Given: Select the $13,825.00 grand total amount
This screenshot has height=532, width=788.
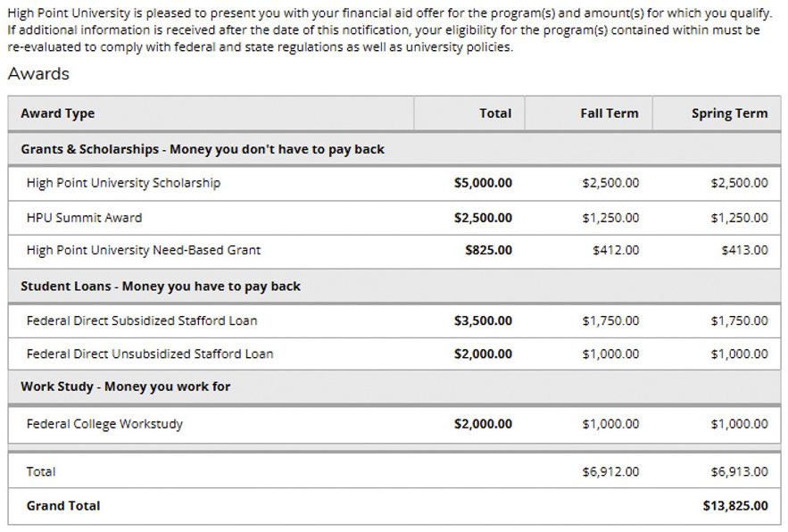Looking at the screenshot, I should (x=735, y=506).
